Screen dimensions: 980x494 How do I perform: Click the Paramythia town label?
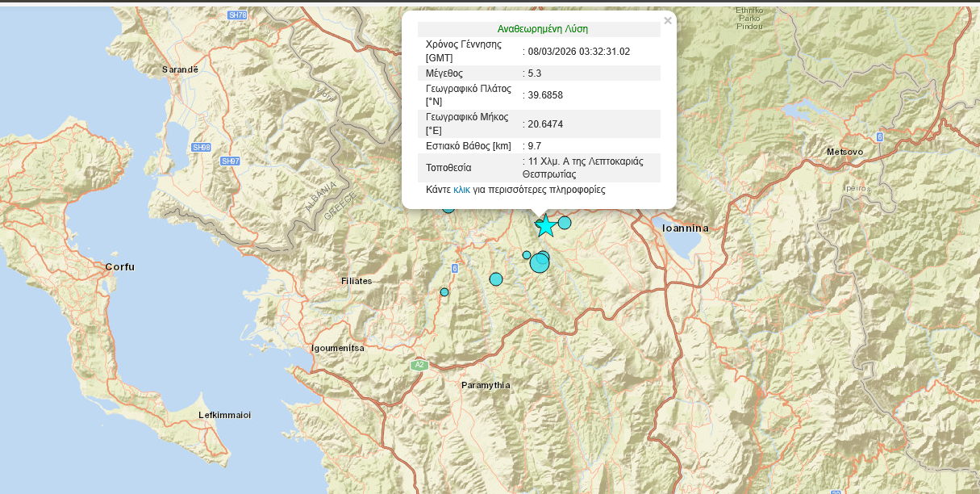(486, 385)
